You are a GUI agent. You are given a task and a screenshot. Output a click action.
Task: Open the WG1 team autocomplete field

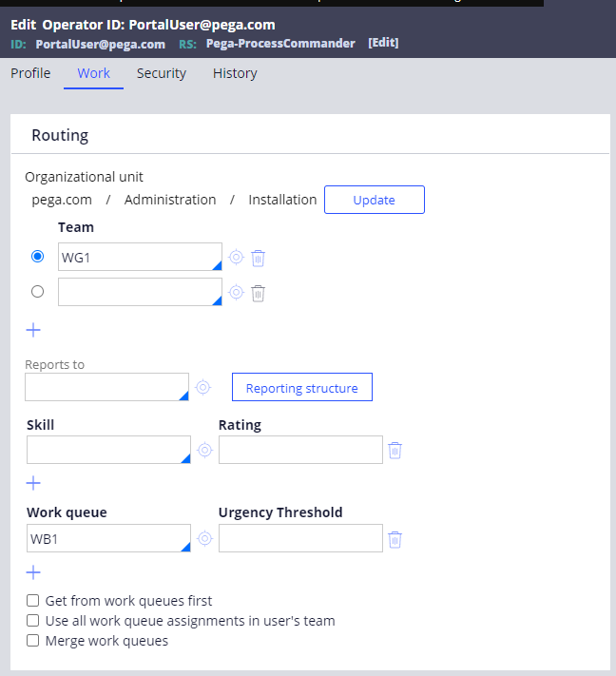[x=140, y=257]
